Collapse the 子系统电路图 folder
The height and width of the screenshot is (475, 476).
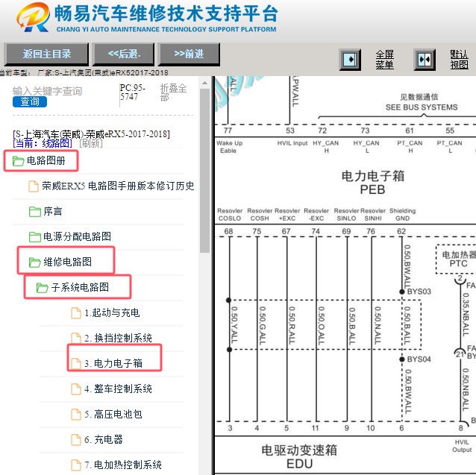point(80,287)
